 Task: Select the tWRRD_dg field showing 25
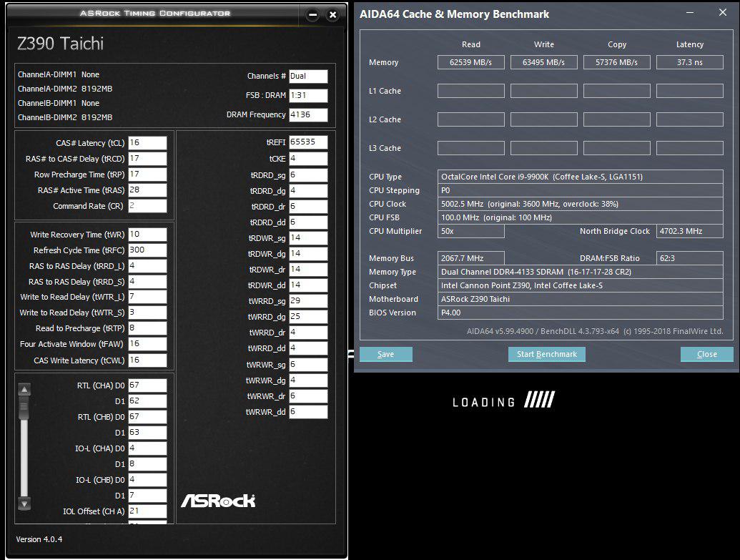308,316
